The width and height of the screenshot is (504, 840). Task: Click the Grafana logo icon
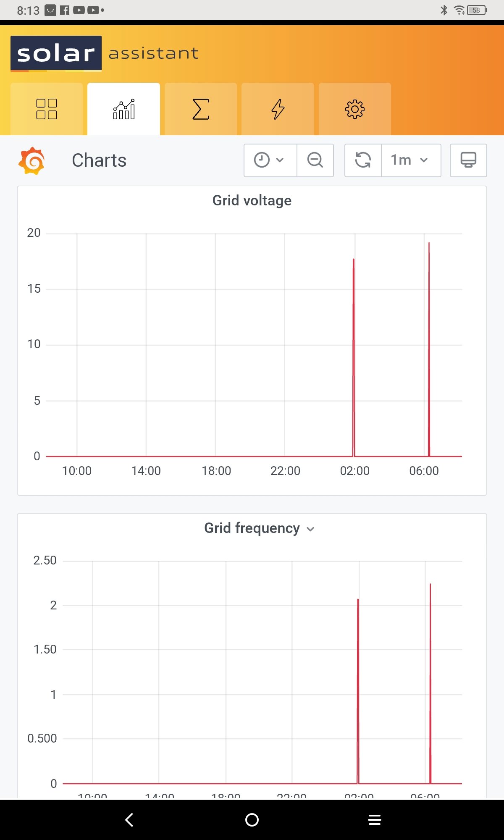pos(31,160)
